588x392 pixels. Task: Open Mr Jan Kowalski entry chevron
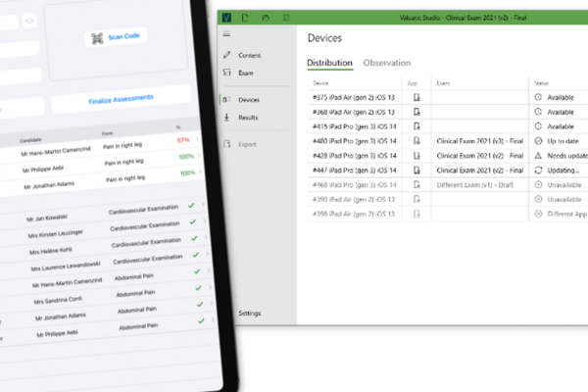point(203,205)
